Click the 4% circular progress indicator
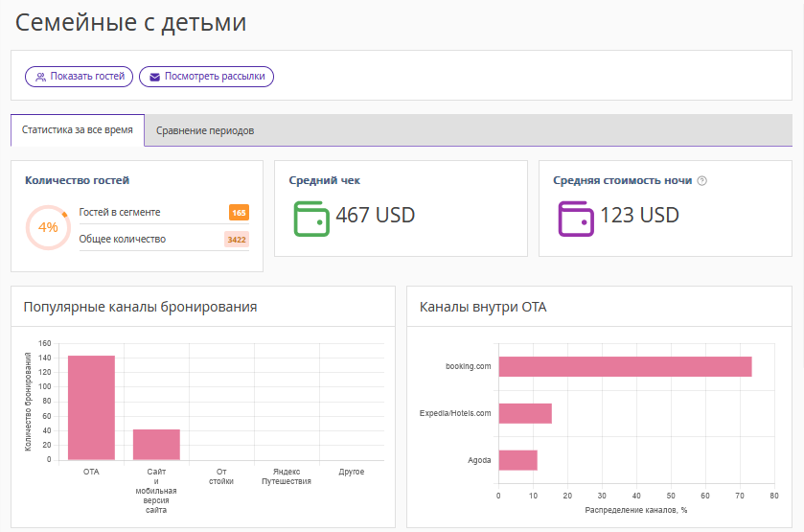 click(x=47, y=227)
